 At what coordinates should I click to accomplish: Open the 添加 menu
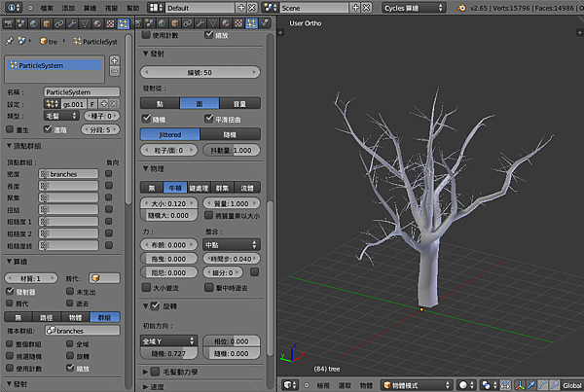click(x=68, y=8)
